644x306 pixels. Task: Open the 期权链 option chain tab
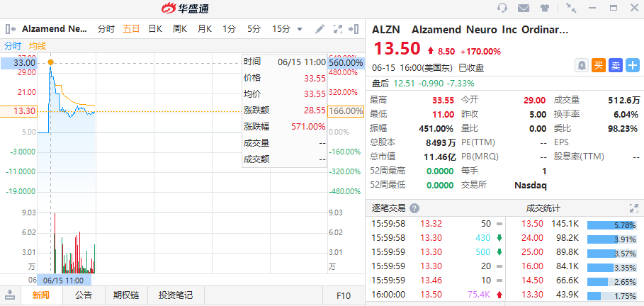pos(126,295)
